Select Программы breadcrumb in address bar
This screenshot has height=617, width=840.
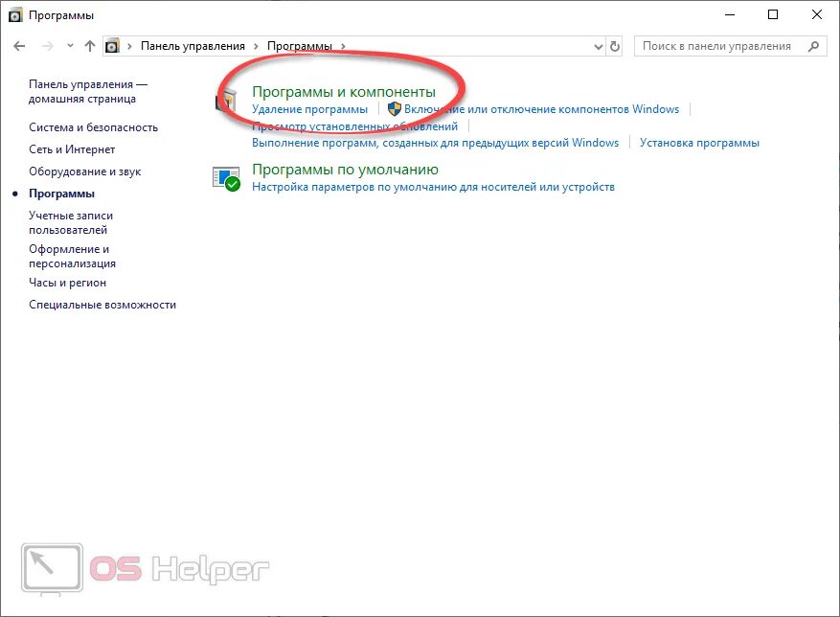[300, 46]
